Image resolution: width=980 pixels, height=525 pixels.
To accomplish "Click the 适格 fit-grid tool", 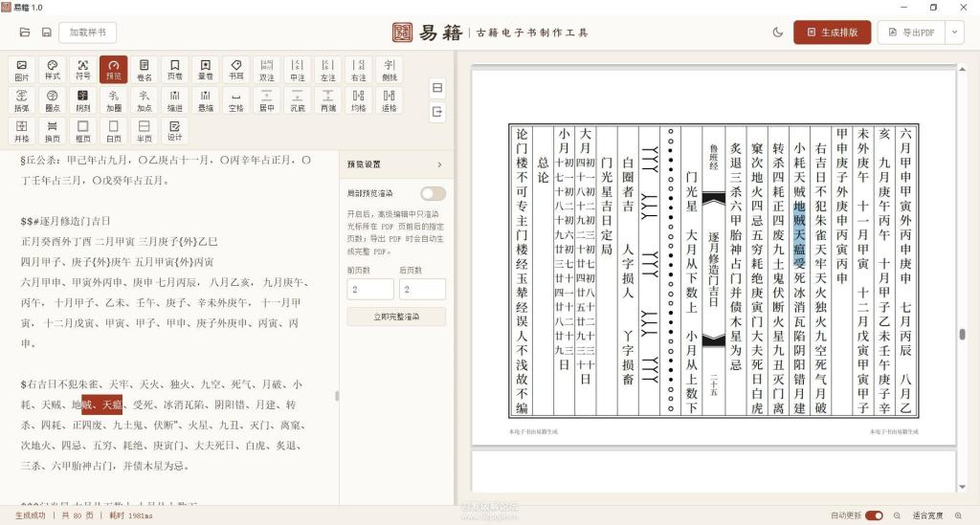I will tap(390, 99).
